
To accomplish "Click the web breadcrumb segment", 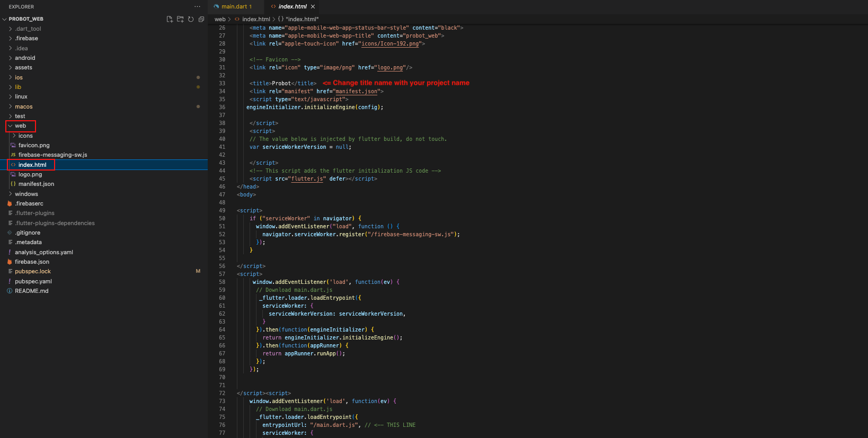I will coord(219,19).
